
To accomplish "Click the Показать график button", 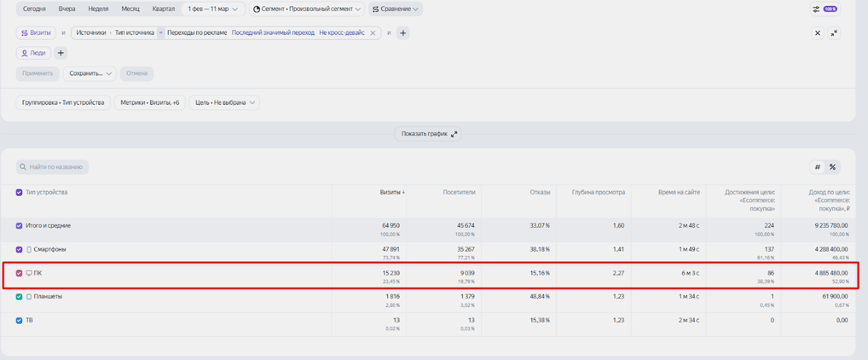I will 428,134.
